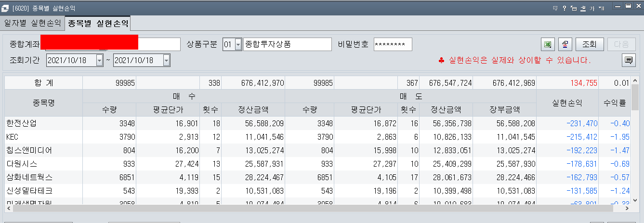This screenshot has height=223, width=644.
Task: Click KEC return rate -1.95
Action: tap(620, 137)
